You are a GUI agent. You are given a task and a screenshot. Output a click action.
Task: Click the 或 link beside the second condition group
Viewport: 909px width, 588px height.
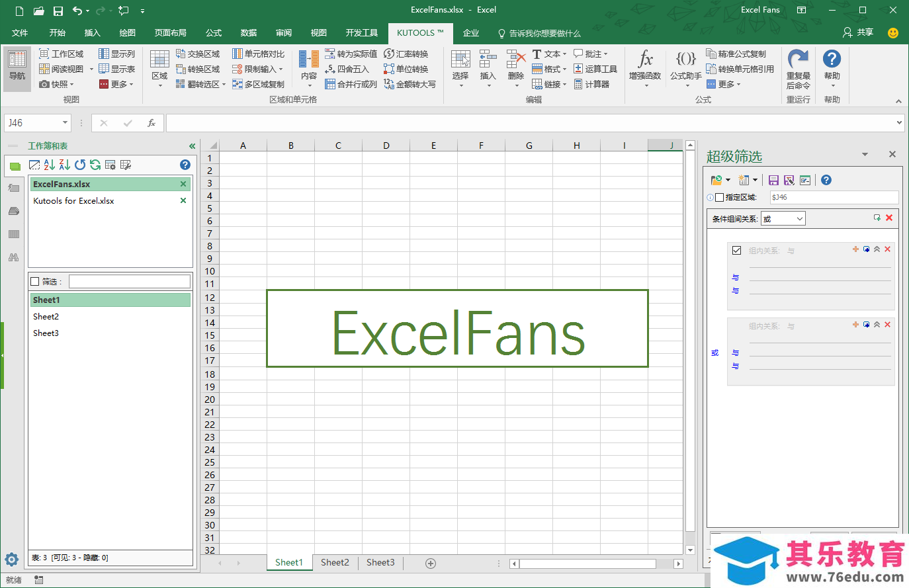[714, 353]
